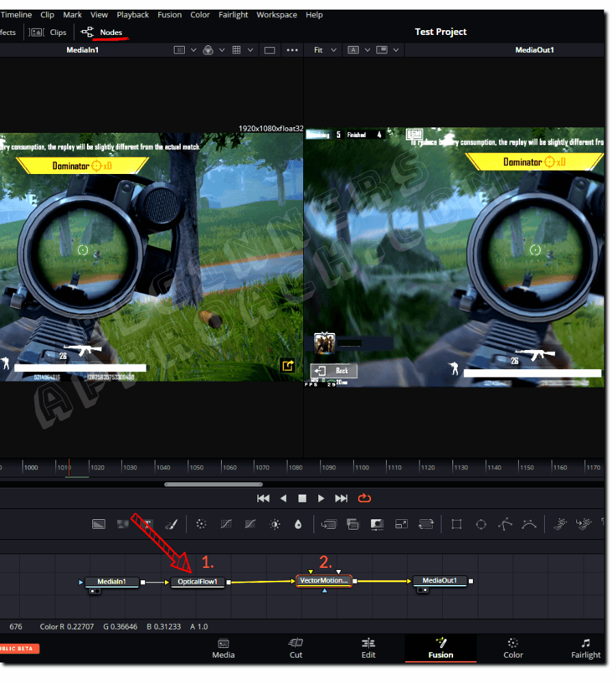
Task: Open the color channel dropdown in left viewer
Action: point(207,49)
